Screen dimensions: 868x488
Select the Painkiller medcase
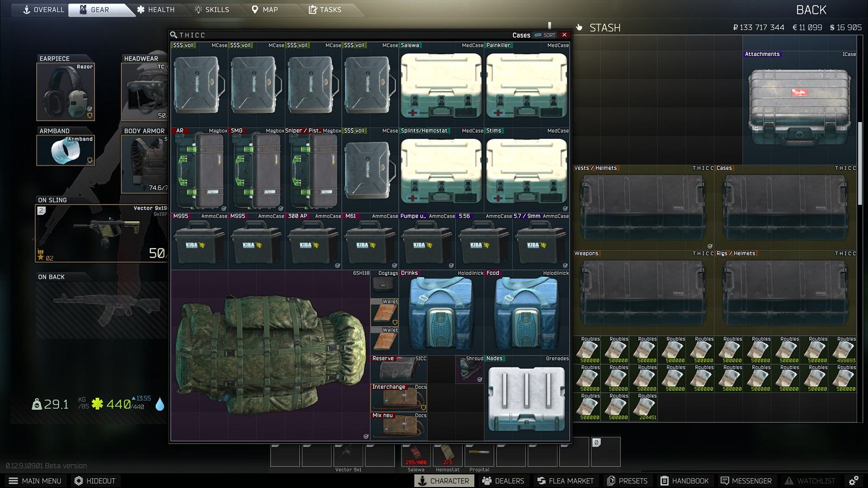pyautogui.click(x=527, y=85)
